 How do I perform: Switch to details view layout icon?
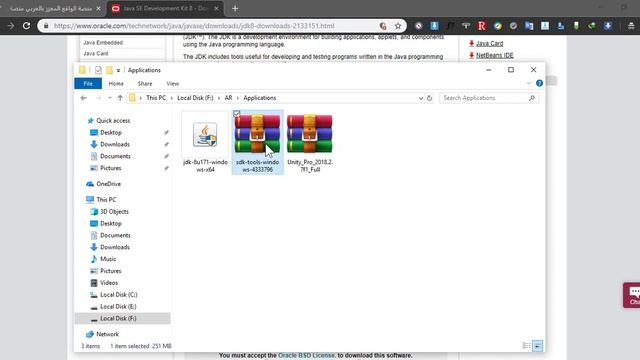[x=527, y=346]
